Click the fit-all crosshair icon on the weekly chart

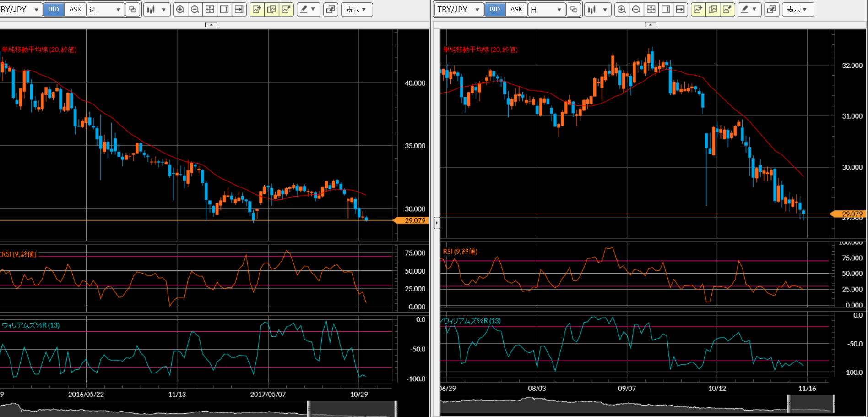(210, 9)
